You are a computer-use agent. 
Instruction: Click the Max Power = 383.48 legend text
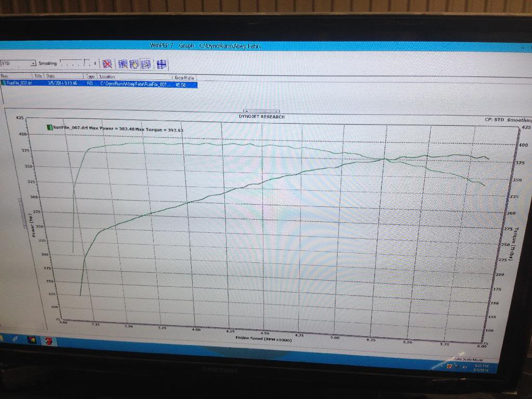[112, 129]
